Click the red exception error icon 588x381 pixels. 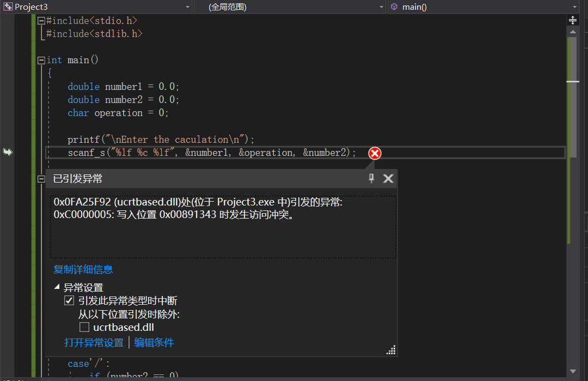[x=375, y=153]
